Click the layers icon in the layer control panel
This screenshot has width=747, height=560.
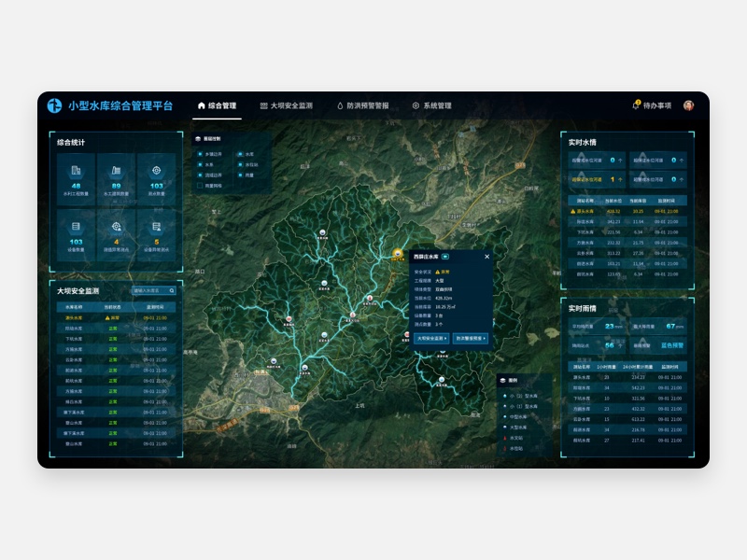(x=198, y=138)
